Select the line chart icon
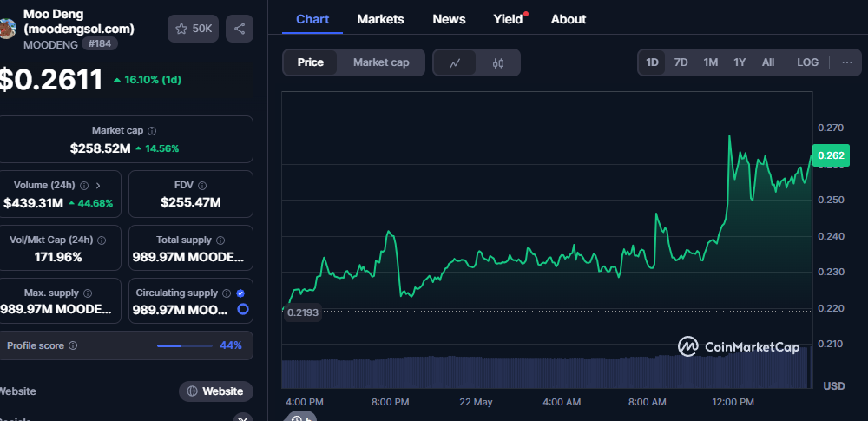Screen dimensions: 868x421 [x=455, y=62]
